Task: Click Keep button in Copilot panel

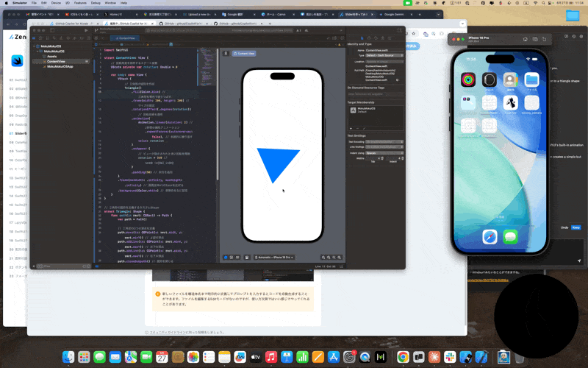Action: point(576,227)
